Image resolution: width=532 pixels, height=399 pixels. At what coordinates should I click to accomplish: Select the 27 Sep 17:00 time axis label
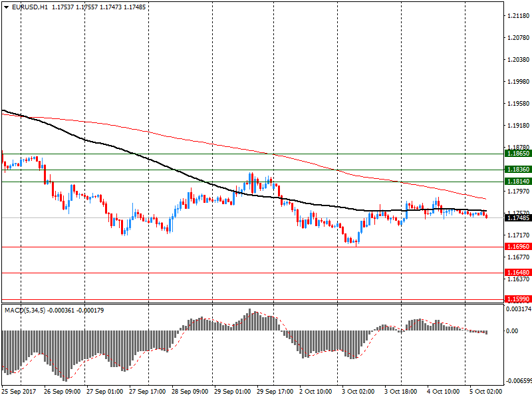147,392
